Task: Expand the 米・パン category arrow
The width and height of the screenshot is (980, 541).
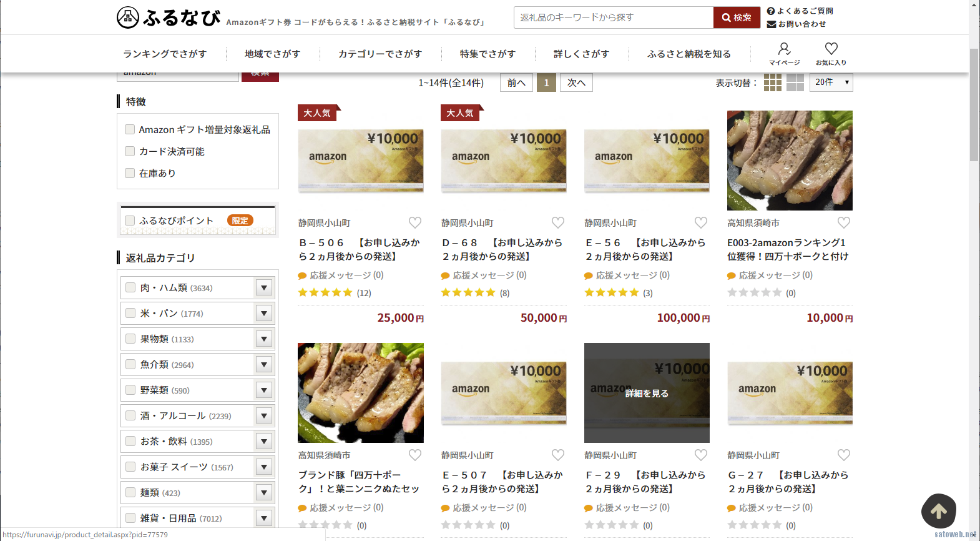Action: [264, 313]
